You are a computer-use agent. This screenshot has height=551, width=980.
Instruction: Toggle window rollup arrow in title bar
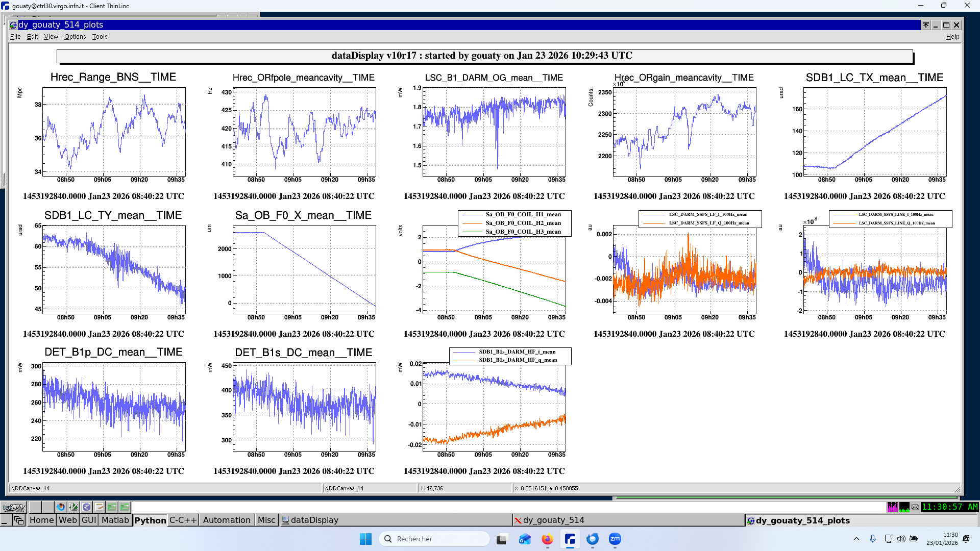[x=925, y=24]
